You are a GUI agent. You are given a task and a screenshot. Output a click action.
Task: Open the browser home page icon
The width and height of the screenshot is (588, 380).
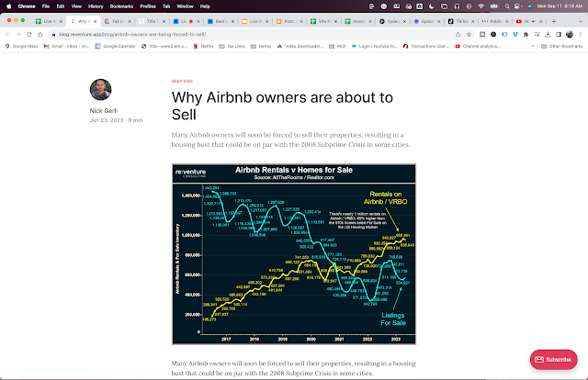tap(40, 35)
